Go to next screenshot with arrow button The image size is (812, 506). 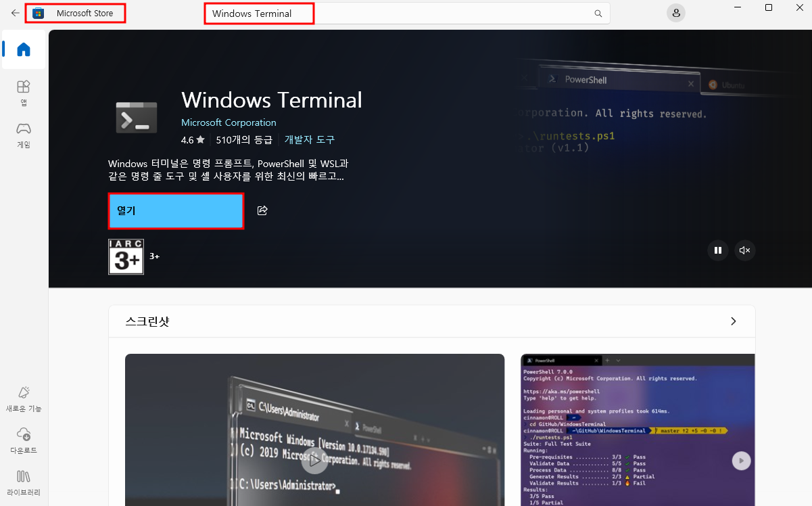[x=741, y=461]
